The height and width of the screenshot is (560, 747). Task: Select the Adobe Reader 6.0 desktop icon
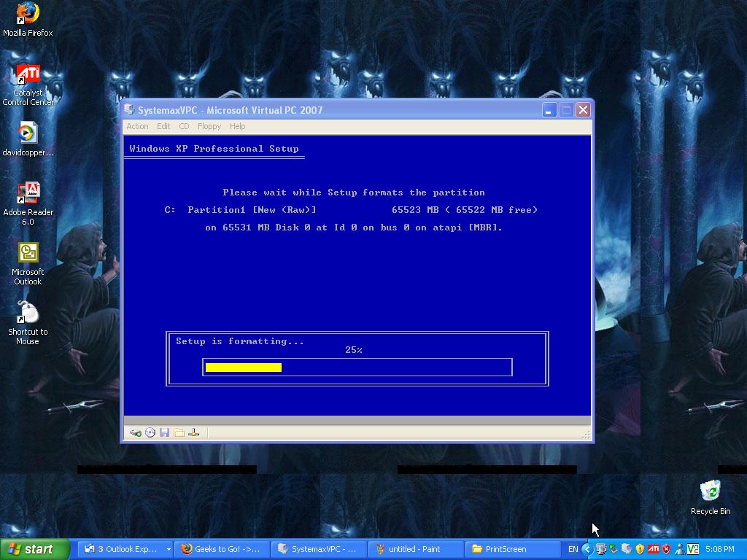point(28,204)
